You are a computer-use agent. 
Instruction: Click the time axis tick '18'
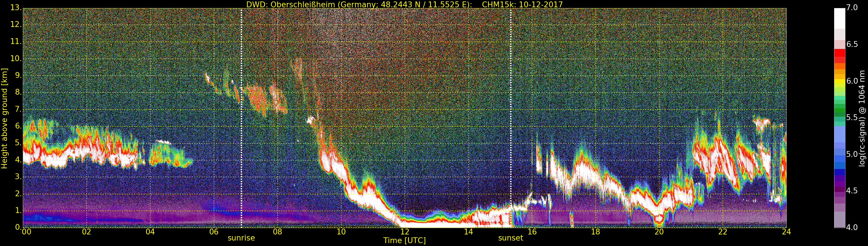pyautogui.click(x=595, y=232)
